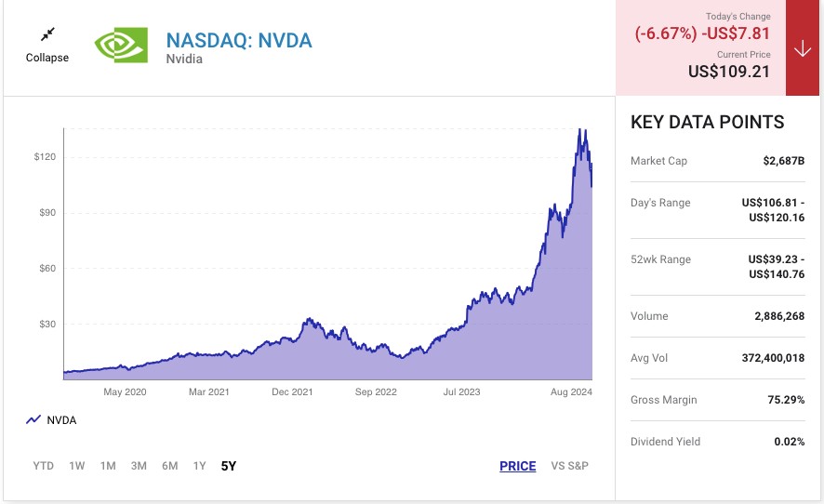Click the Nvidia logo icon

pyautogui.click(x=121, y=44)
